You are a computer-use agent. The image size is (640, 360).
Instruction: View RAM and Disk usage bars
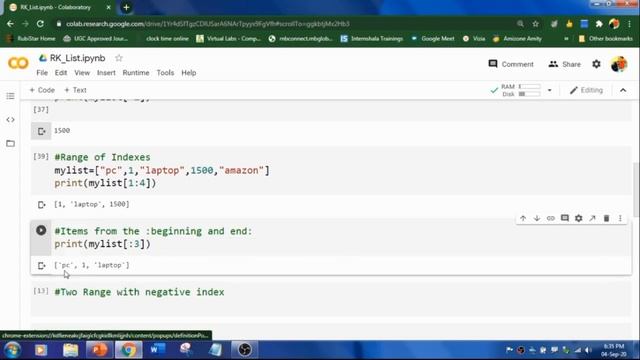point(520,90)
